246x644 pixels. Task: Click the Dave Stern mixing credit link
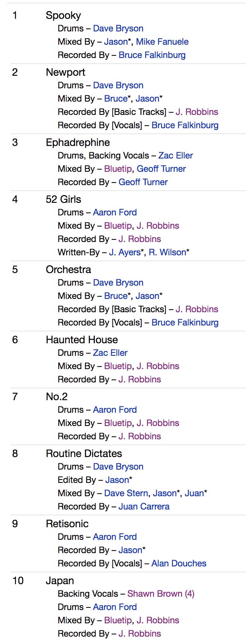pos(126,493)
